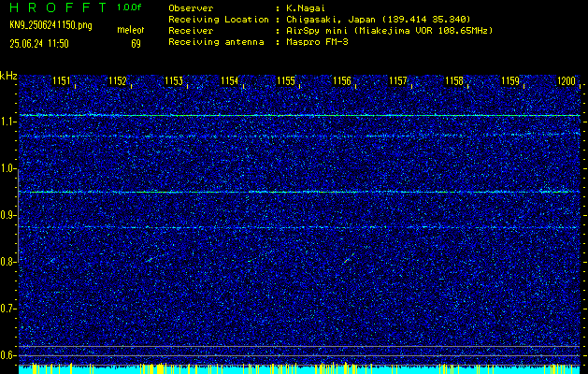Click the meteor count value 69

tap(136, 44)
